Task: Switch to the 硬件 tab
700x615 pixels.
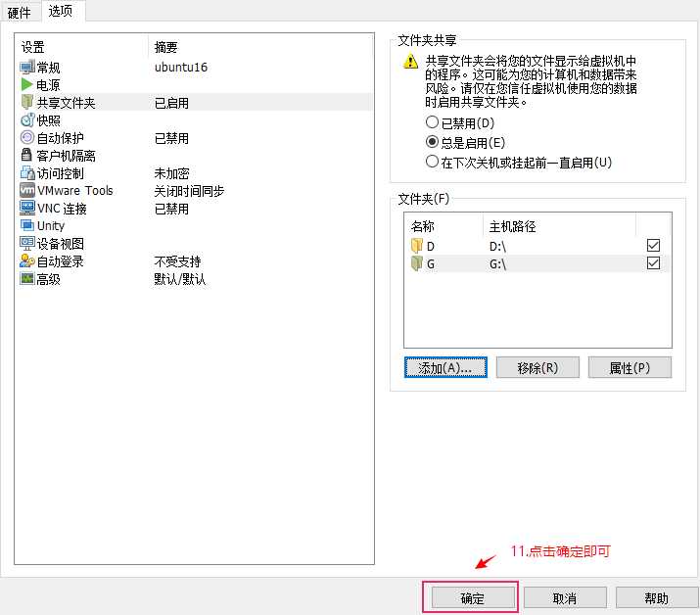Action: pos(20,12)
